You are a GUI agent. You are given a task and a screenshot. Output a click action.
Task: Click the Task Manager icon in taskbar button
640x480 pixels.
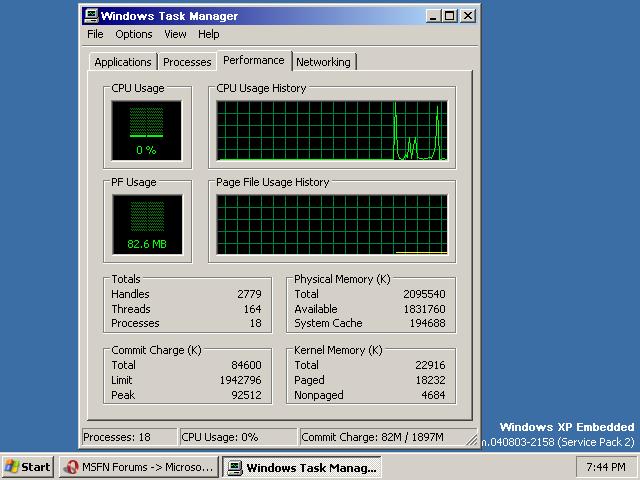235,467
